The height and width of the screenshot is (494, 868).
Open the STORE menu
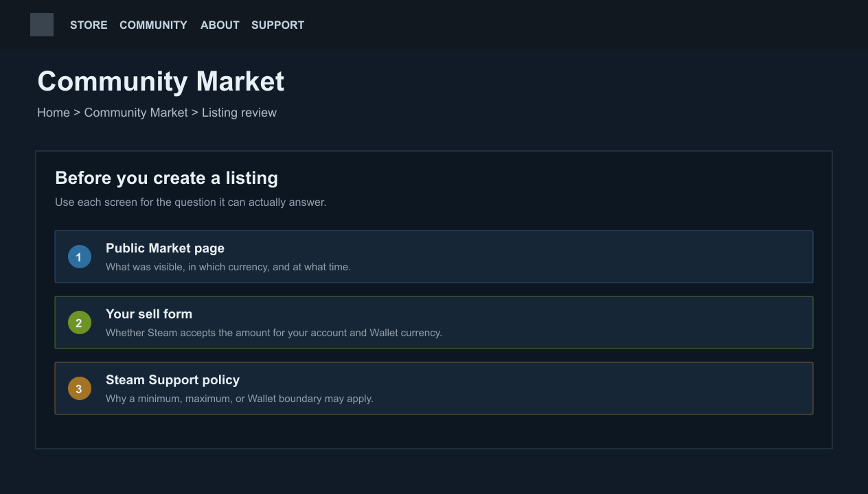[89, 25]
